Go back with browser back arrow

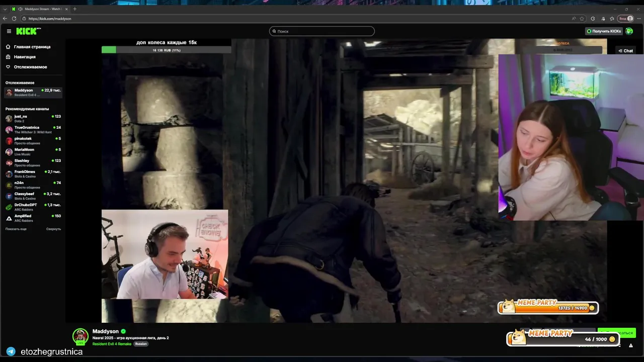click(x=5, y=19)
